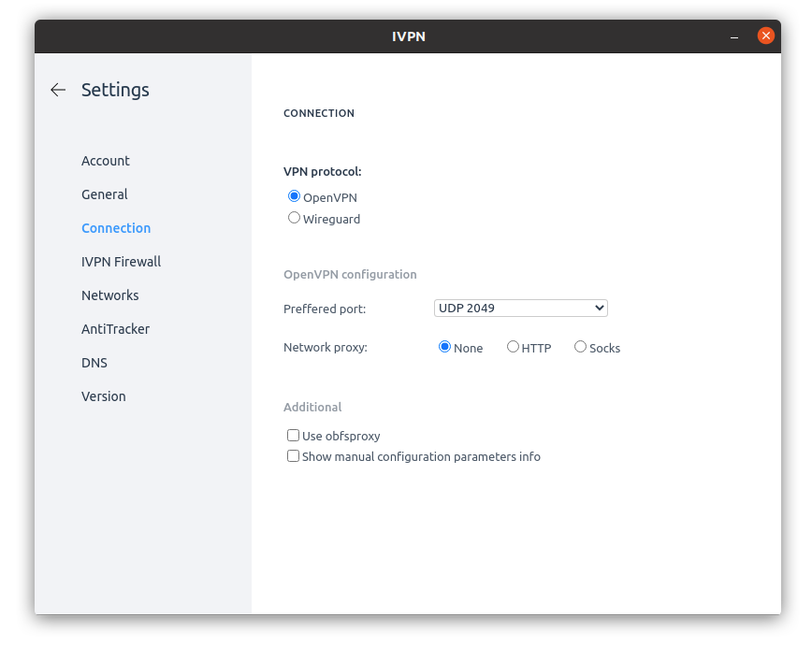
Task: Open the Networks settings section
Action: [109, 295]
